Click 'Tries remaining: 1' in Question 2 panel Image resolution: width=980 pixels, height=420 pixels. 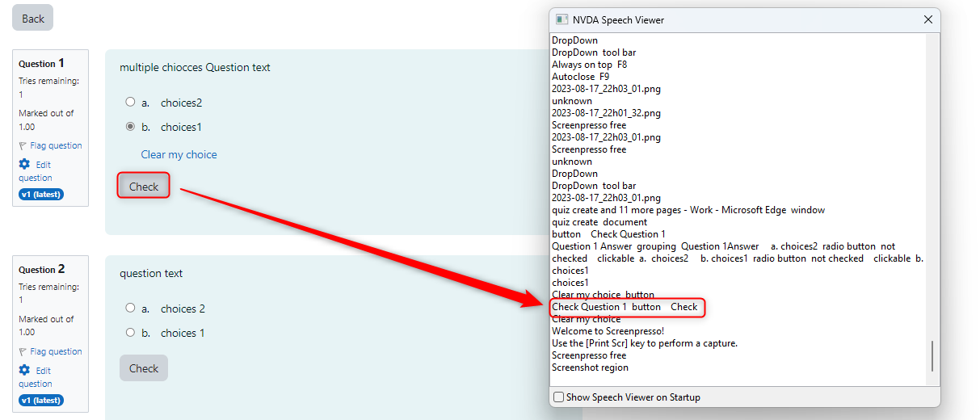pos(48,293)
